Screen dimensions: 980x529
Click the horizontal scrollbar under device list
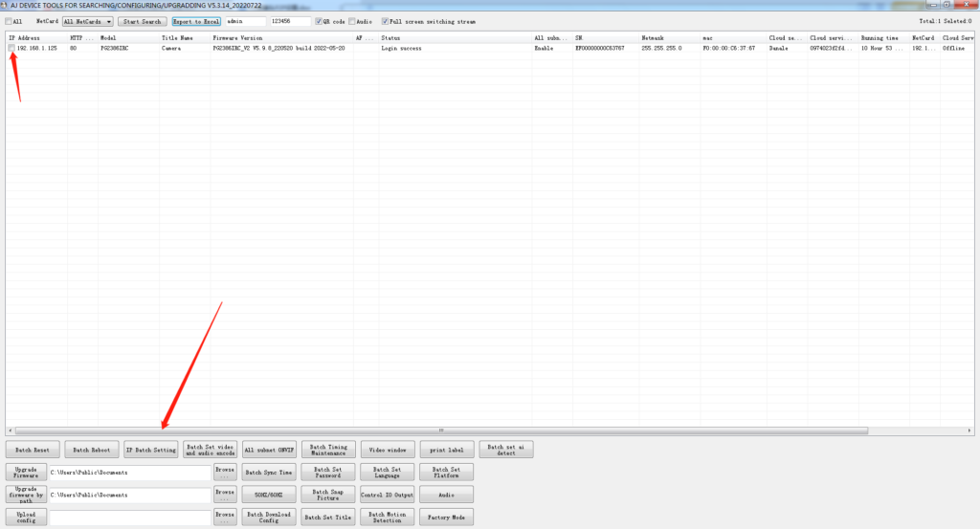pyautogui.click(x=440, y=430)
